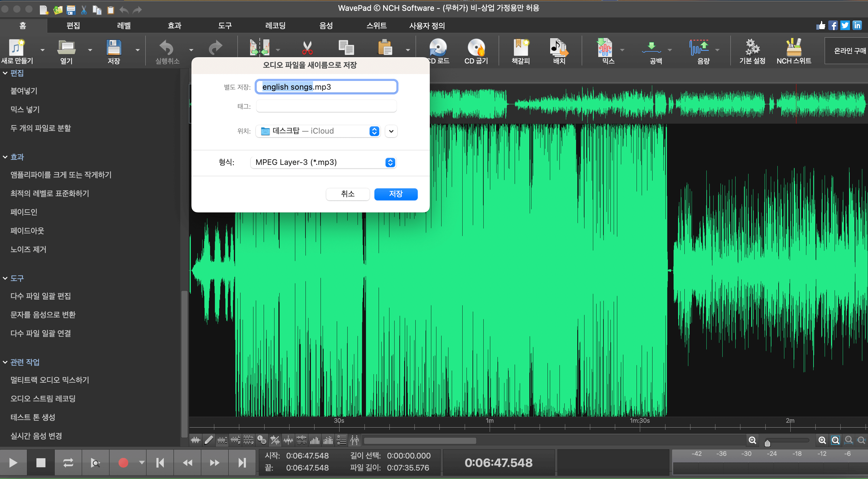Click the pencil edit mode icon under the waveform
Screen dimensions: 868x479
[209, 440]
